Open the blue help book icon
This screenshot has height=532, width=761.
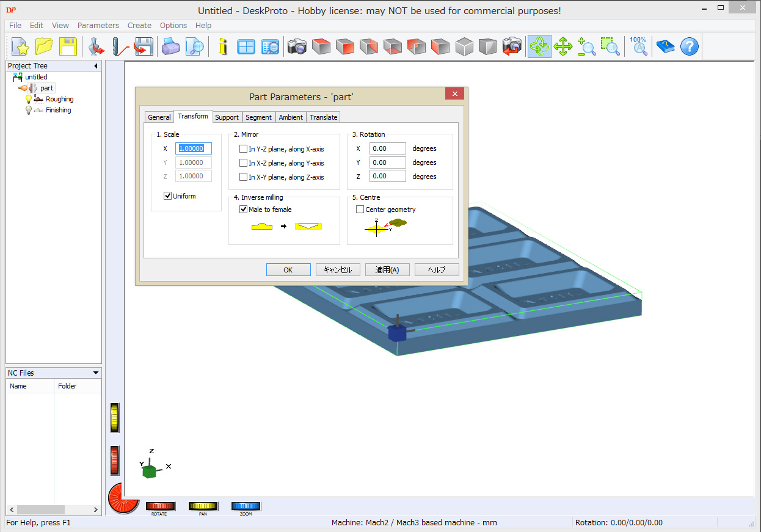click(x=665, y=46)
